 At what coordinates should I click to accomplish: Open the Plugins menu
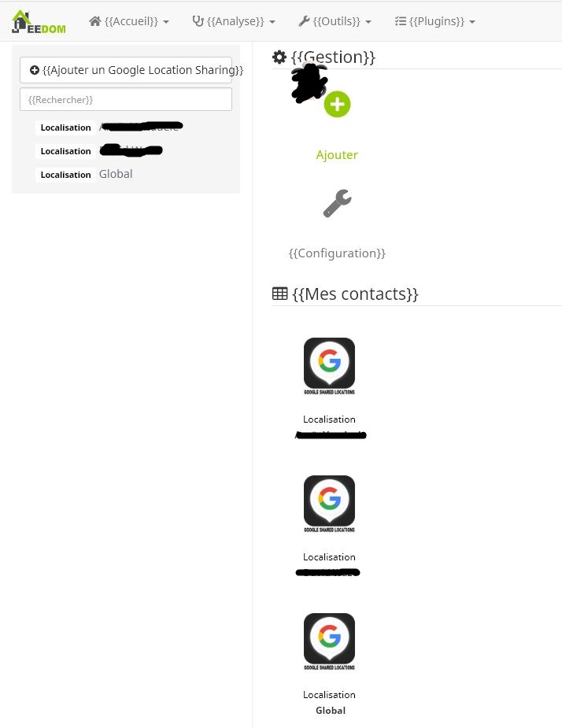click(434, 21)
